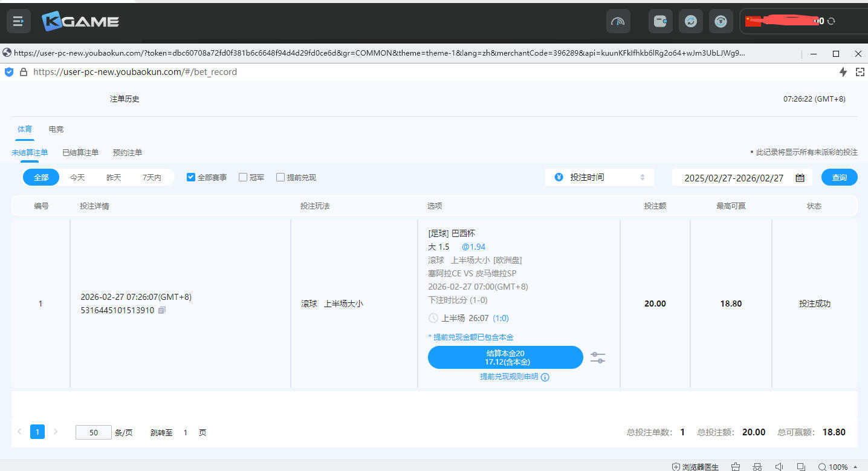The image size is (868, 471).
Task: Open the sidebar menu toggle icon
Action: point(18,22)
